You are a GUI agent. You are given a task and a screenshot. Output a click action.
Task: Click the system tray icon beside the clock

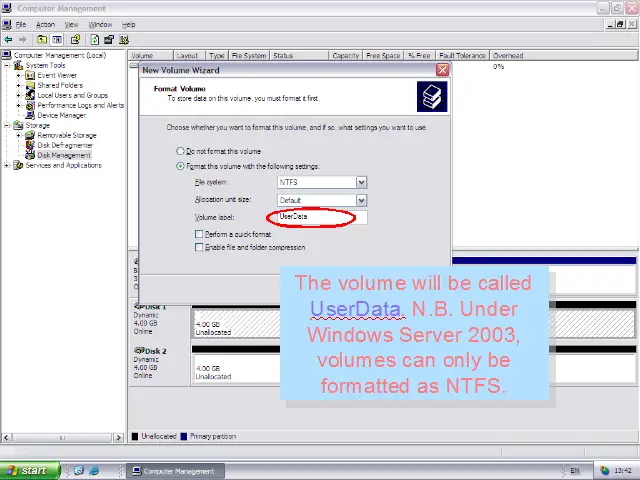[604, 471]
